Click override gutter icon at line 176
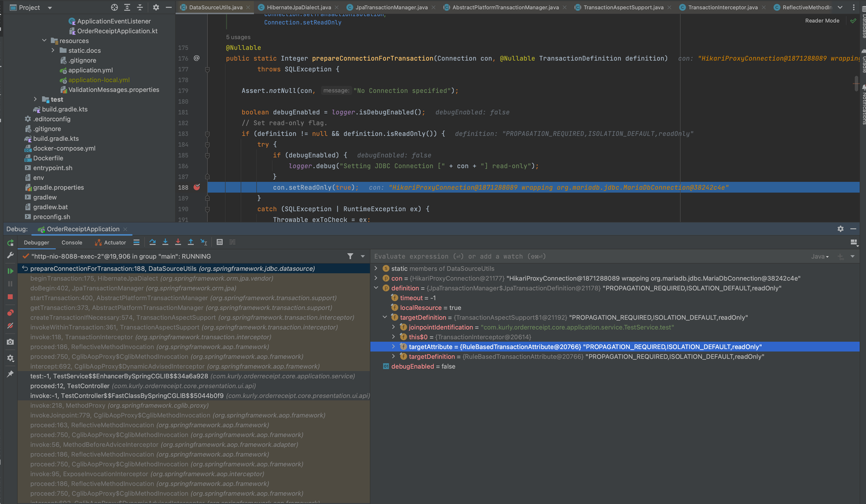 [196, 58]
